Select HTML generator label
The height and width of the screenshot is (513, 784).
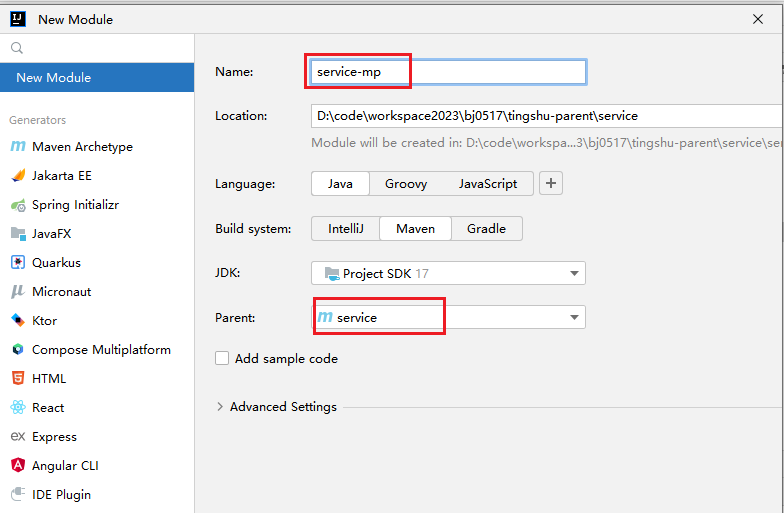click(49, 378)
